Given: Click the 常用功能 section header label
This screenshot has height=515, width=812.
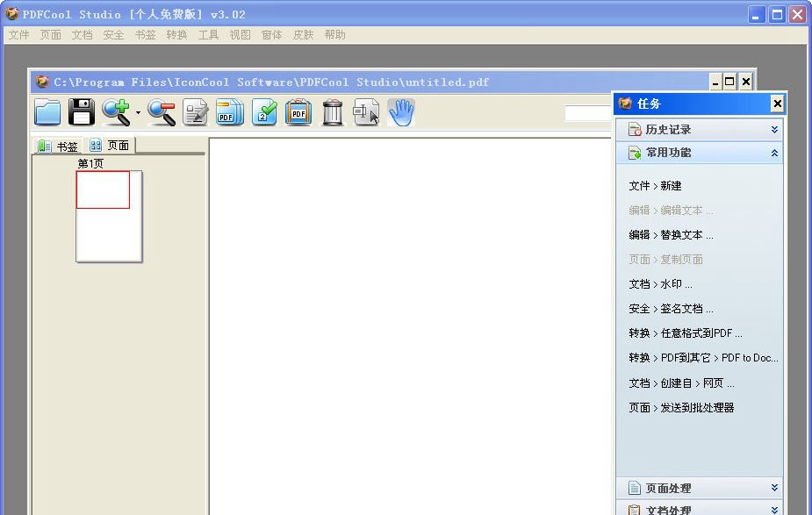Looking at the screenshot, I should click(668, 153).
